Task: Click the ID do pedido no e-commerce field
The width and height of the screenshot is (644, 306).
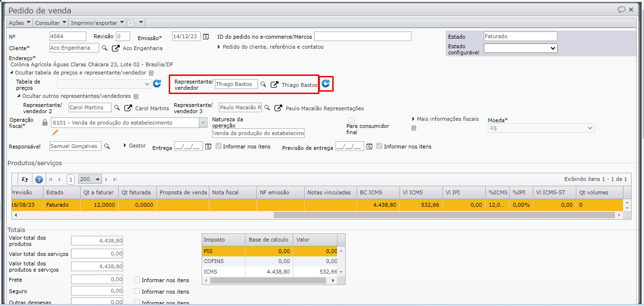Action: [x=362, y=36]
